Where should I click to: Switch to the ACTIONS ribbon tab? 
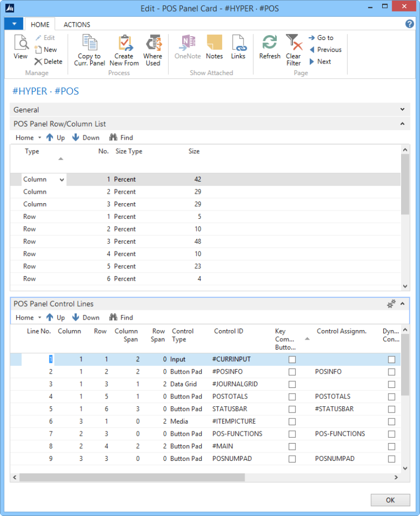77,25
